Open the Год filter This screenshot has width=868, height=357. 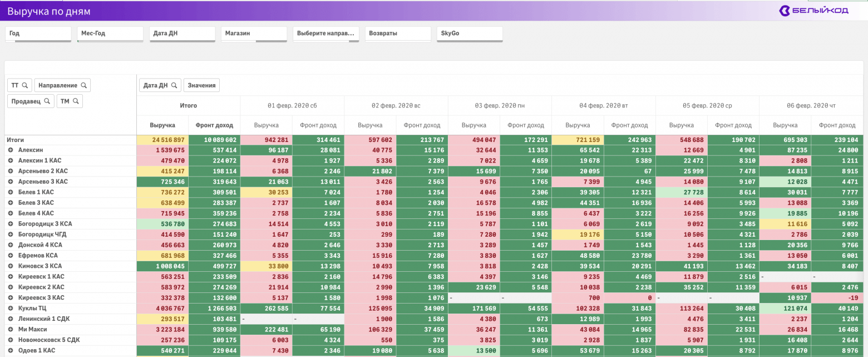(38, 33)
